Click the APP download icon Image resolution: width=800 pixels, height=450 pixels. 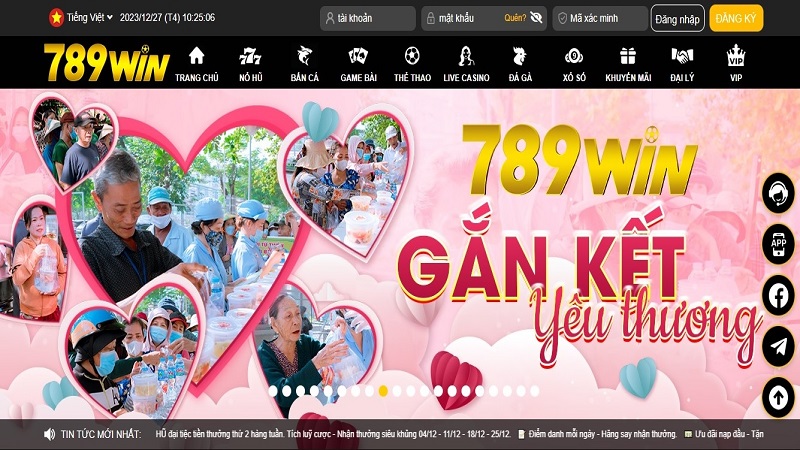pyautogui.click(x=778, y=244)
